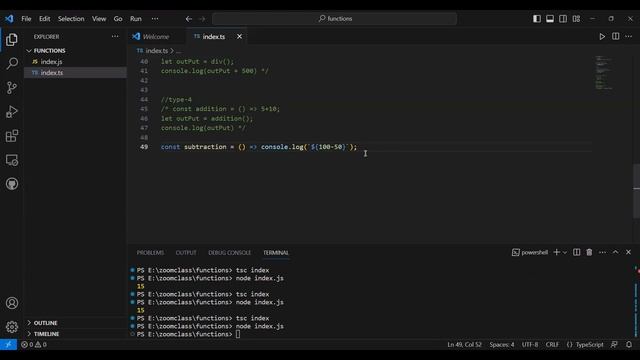Open the Extensions view
Screen dimensions: 640x360
(12, 136)
